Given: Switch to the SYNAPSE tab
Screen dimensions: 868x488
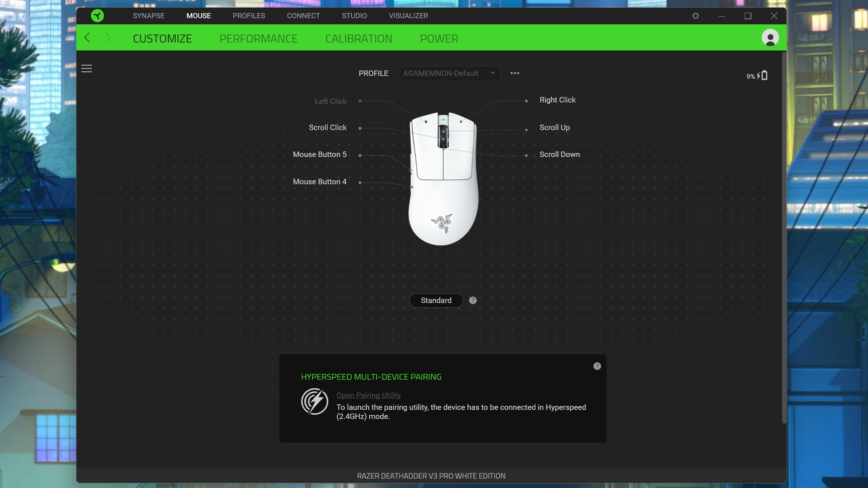Looking at the screenshot, I should [148, 16].
